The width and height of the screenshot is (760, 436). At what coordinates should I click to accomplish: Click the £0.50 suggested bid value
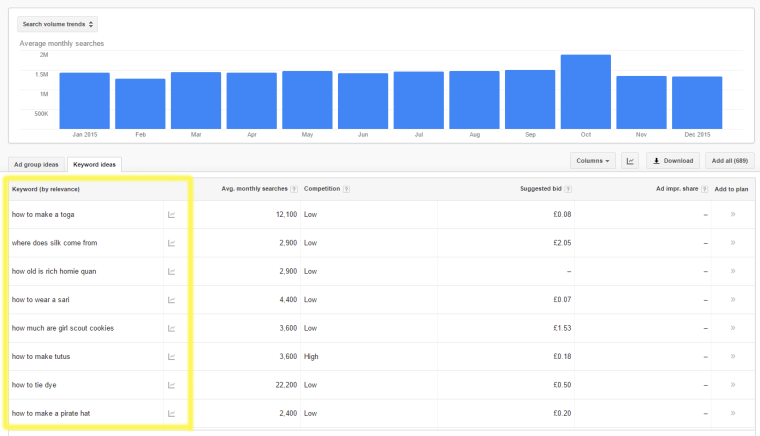(x=562, y=385)
